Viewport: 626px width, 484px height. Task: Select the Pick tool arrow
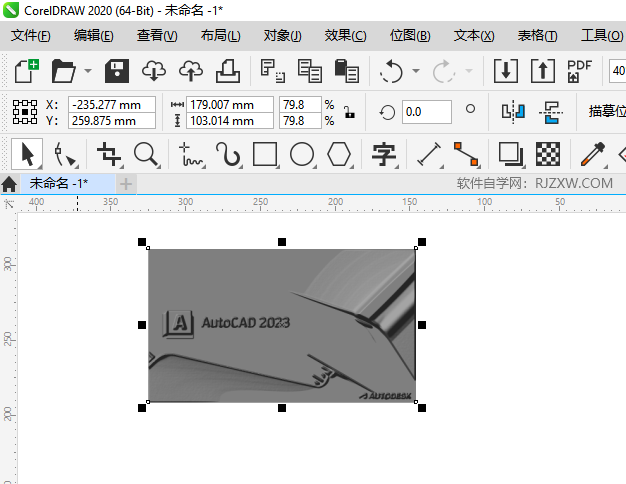point(27,154)
